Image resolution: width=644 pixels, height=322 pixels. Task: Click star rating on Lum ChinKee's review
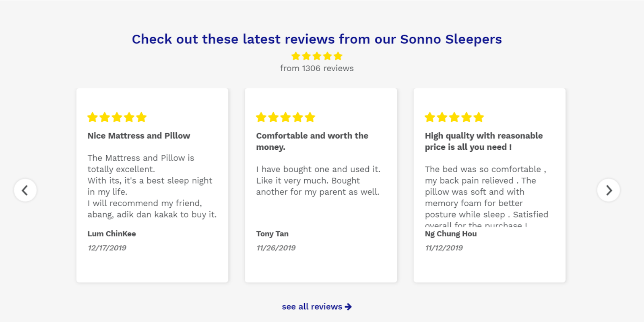tap(117, 118)
